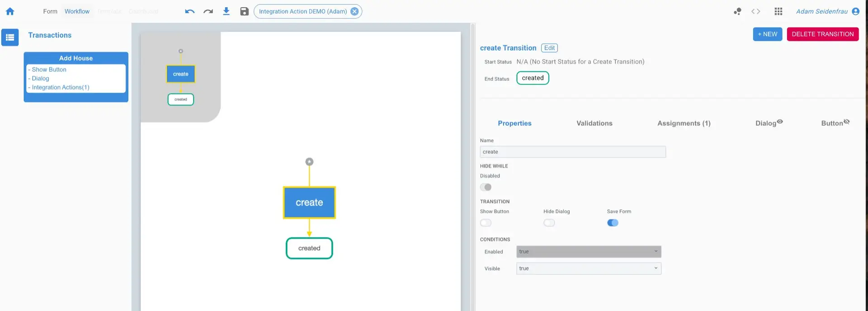Click the redo arrow icon

tap(208, 11)
